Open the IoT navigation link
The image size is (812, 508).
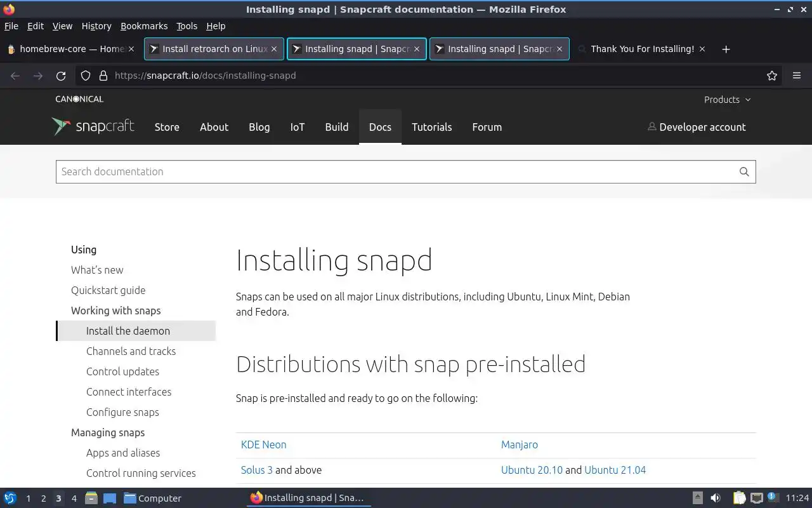(x=298, y=127)
